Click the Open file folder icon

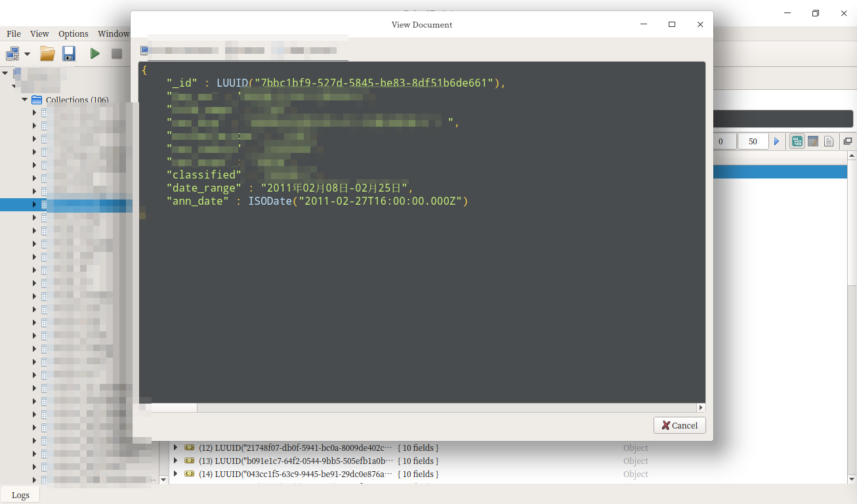47,54
